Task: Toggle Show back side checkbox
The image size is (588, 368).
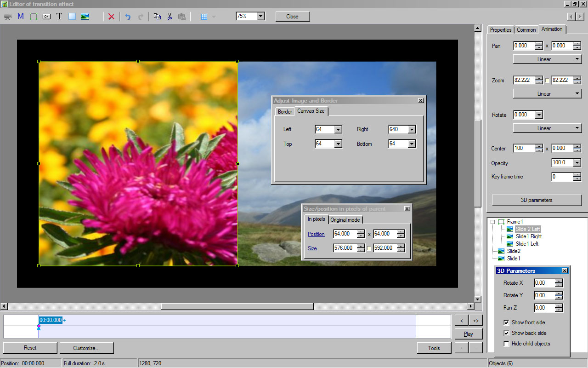Action: 507,333
